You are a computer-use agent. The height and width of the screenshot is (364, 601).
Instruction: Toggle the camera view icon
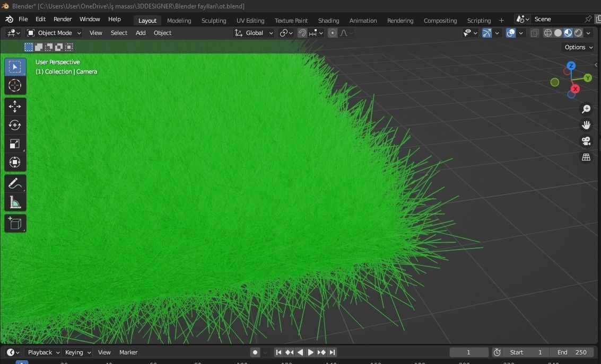click(x=586, y=141)
